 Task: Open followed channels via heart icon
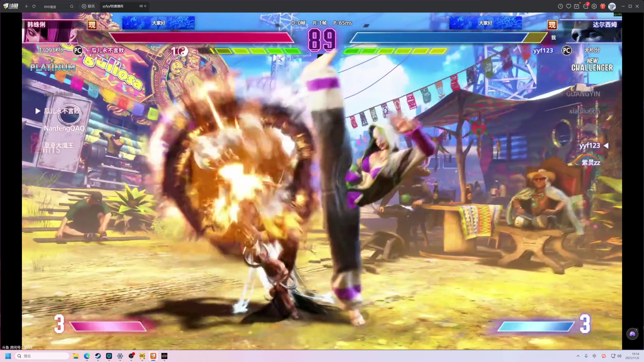(569, 6)
